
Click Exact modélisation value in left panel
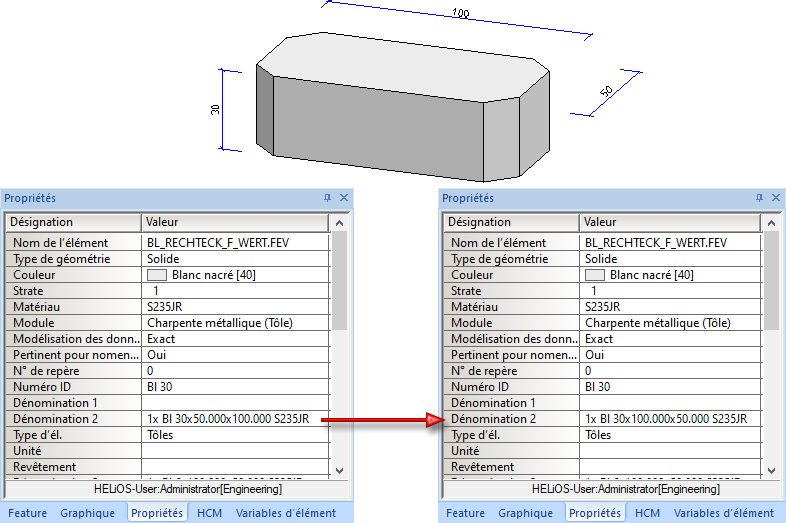pyautogui.click(x=161, y=339)
